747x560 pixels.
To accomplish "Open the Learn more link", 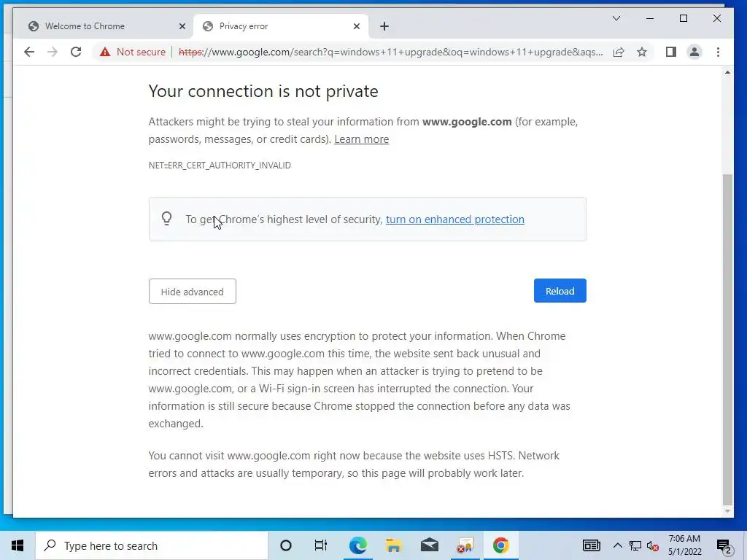I will (x=361, y=139).
